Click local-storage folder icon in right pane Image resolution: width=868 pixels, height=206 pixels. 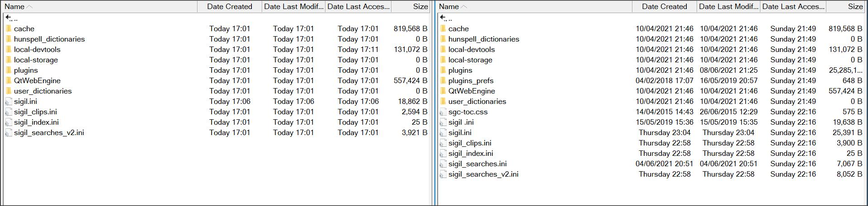[x=443, y=60]
